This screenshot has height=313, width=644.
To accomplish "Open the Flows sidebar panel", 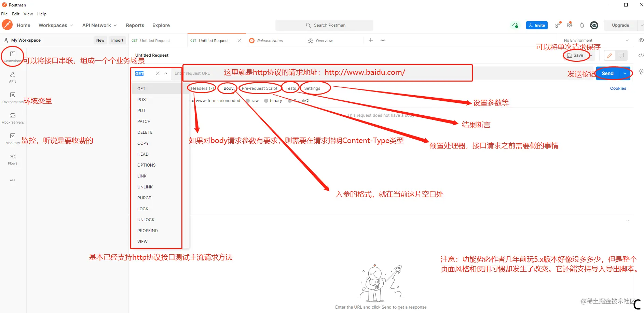I will [x=13, y=159].
